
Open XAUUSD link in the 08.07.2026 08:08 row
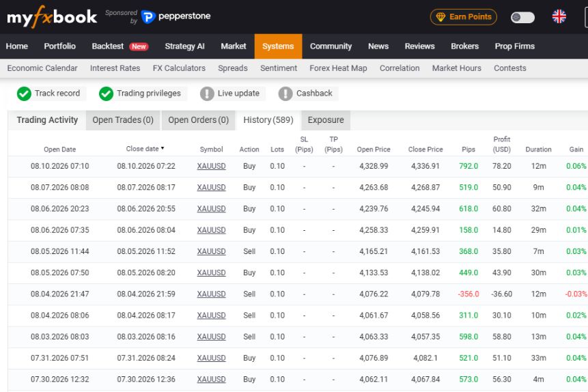tap(211, 188)
